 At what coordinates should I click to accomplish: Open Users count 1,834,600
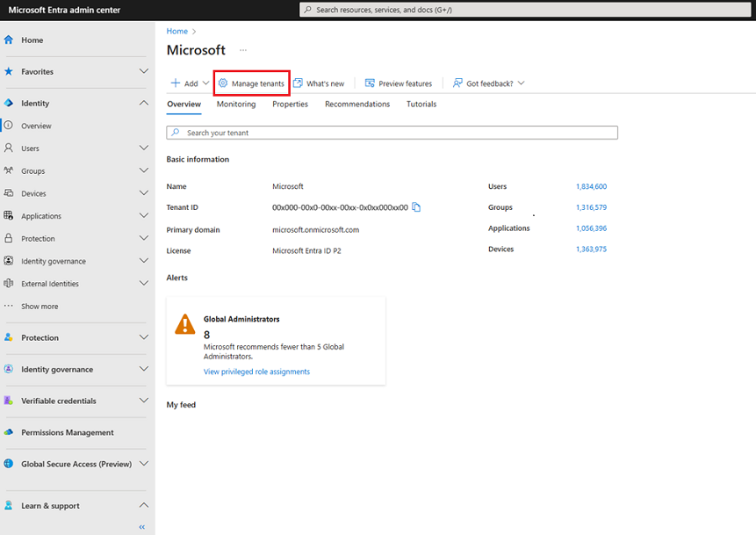point(592,187)
